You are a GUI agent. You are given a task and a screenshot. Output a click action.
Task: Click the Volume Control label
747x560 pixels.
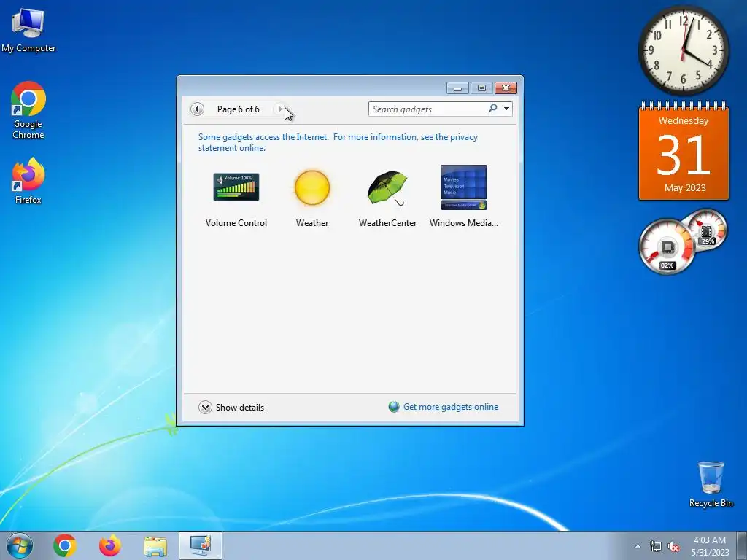pos(236,223)
